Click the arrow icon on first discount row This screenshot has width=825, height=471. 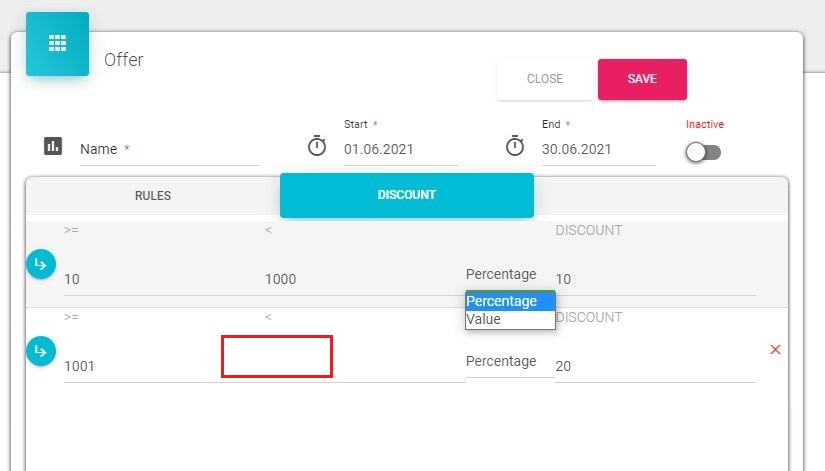tap(40, 264)
